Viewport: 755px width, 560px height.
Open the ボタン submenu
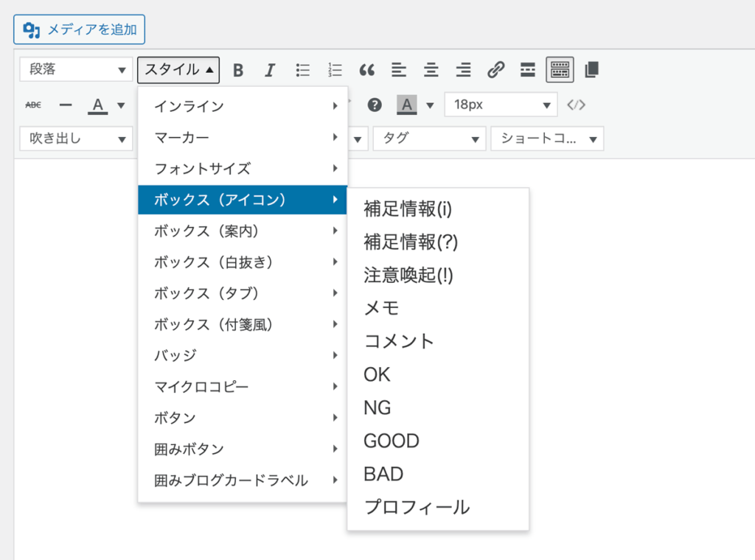[243, 418]
